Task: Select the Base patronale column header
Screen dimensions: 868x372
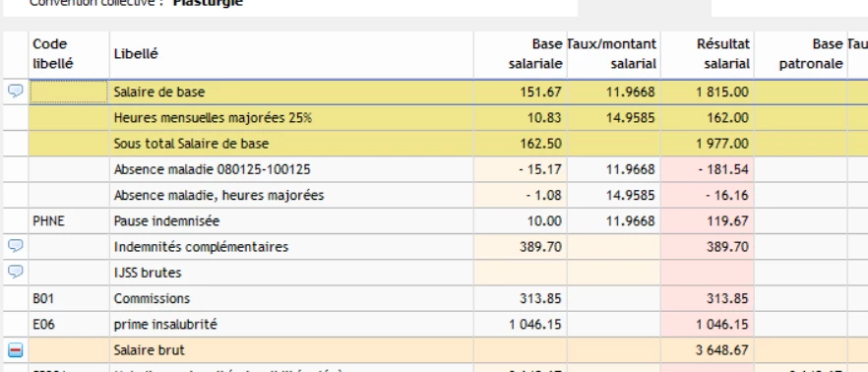Action: 800,54
